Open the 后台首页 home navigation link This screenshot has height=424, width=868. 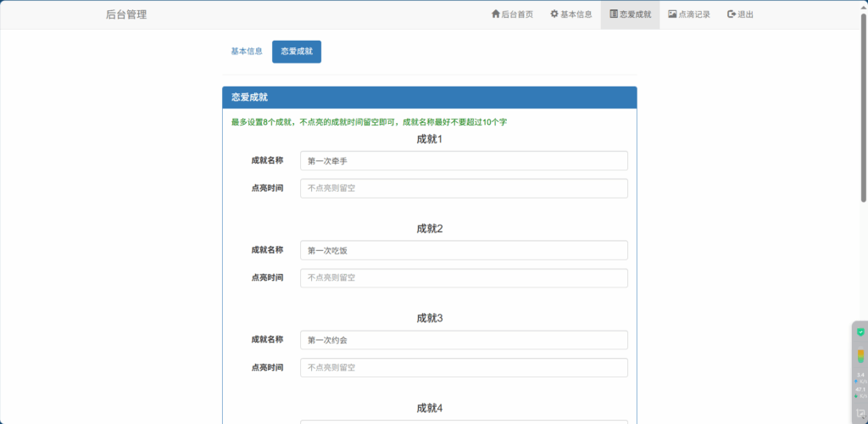click(512, 14)
